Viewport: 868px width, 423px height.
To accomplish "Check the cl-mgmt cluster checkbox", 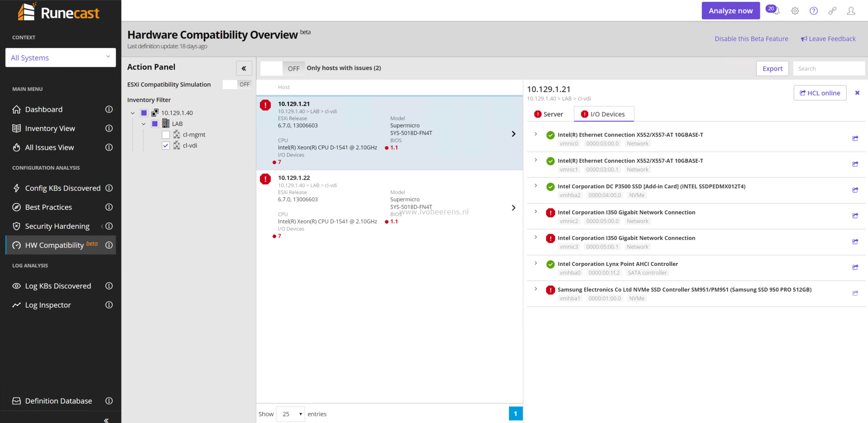I will (166, 134).
